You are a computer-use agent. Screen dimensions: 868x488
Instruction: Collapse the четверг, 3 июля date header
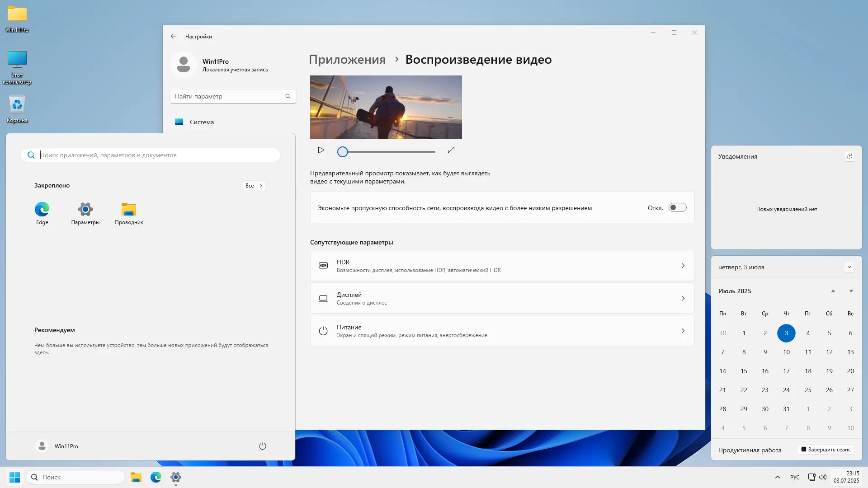point(849,267)
